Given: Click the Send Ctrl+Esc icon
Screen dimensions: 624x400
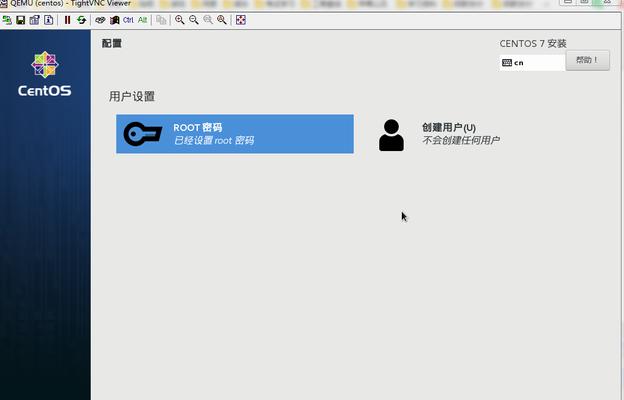Looking at the screenshot, I should point(115,20).
